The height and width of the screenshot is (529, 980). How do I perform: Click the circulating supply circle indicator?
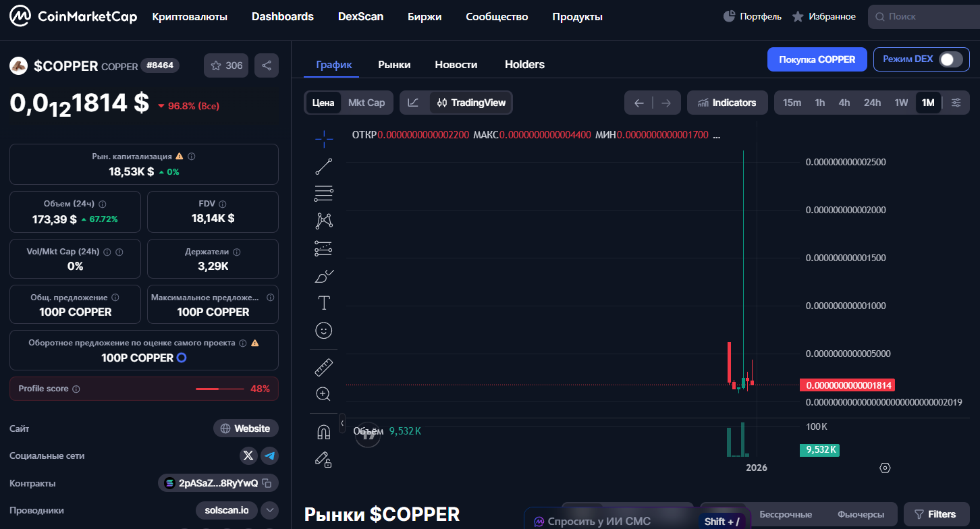pyautogui.click(x=182, y=358)
